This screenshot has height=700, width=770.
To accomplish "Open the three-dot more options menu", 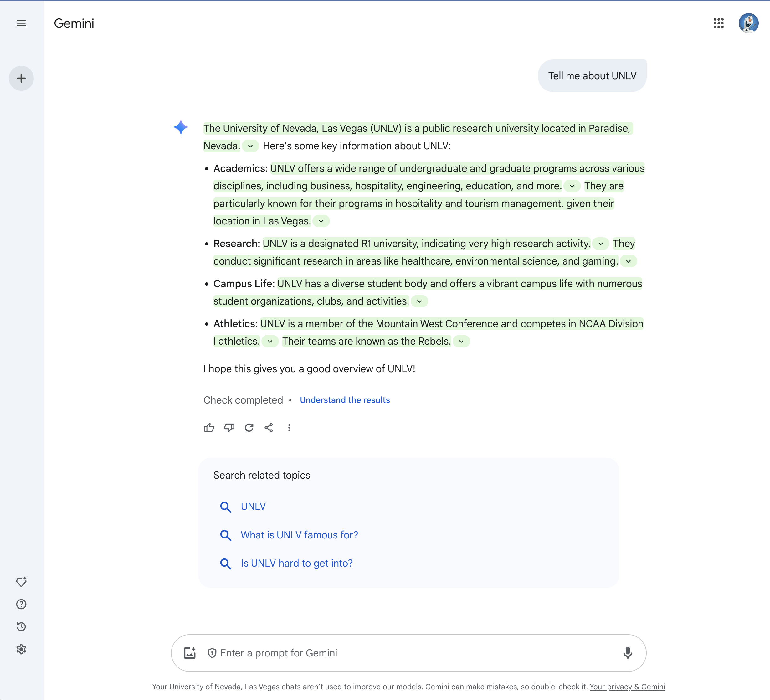I will [x=289, y=428].
